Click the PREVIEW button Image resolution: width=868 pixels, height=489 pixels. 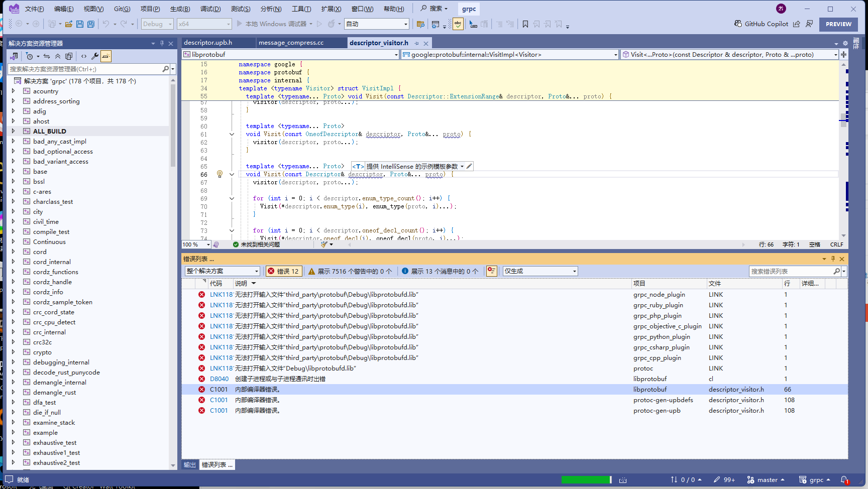pyautogui.click(x=838, y=24)
